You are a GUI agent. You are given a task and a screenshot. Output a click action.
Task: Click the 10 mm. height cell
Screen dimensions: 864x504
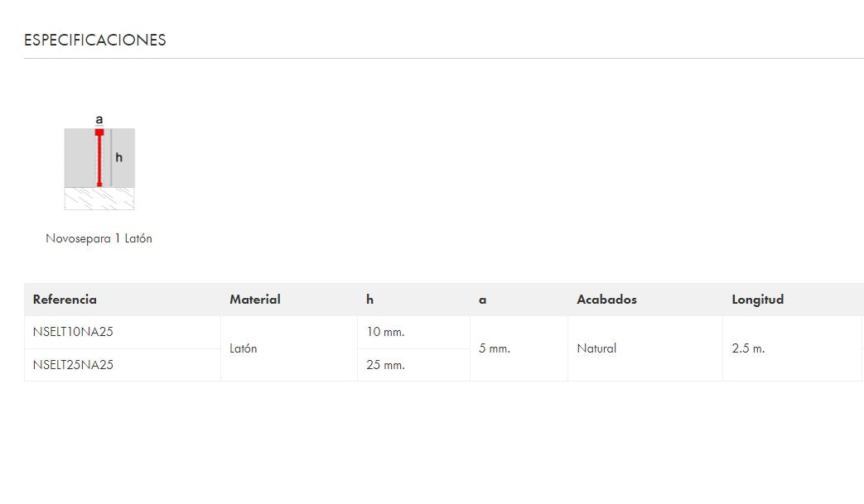(385, 332)
